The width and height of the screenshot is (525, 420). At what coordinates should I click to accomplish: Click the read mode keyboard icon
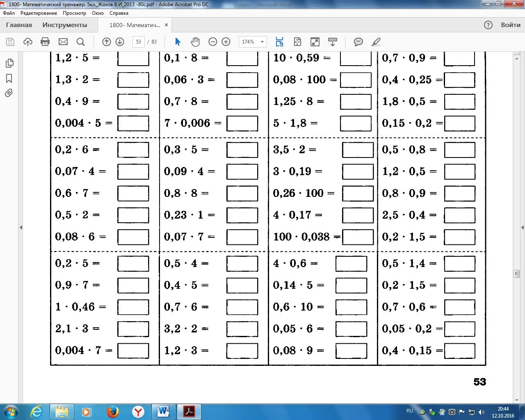(333, 42)
